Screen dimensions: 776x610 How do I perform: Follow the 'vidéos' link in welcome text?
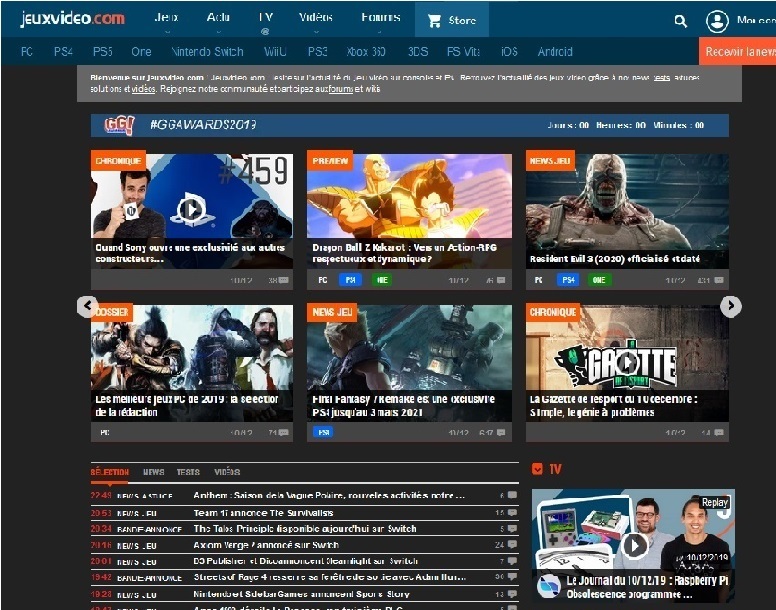click(144, 89)
